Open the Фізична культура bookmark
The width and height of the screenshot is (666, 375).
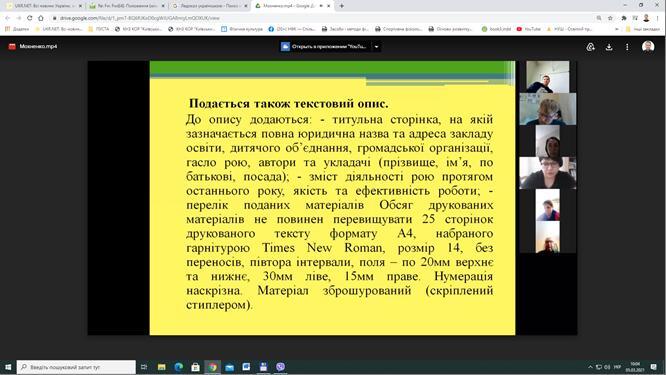click(242, 29)
